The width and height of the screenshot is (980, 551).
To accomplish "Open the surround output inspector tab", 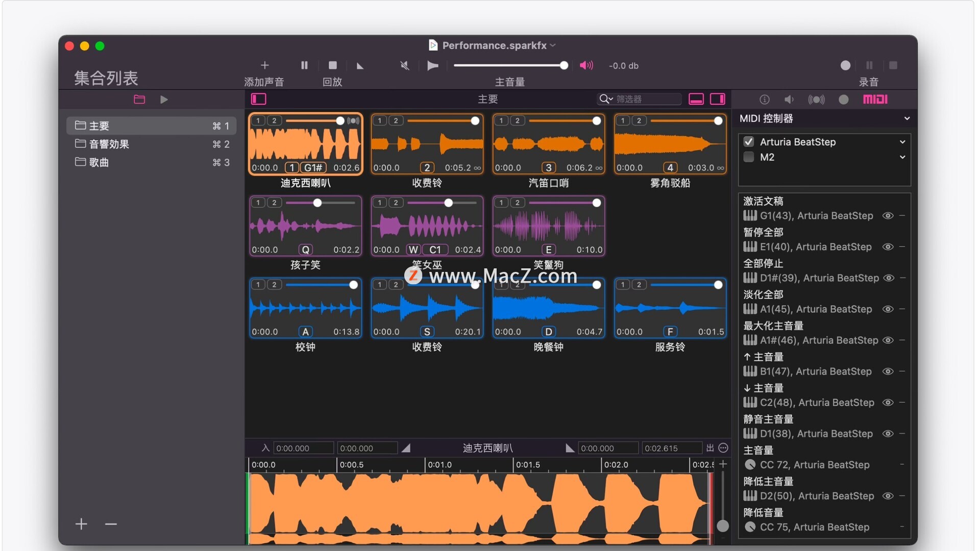I will tap(816, 99).
